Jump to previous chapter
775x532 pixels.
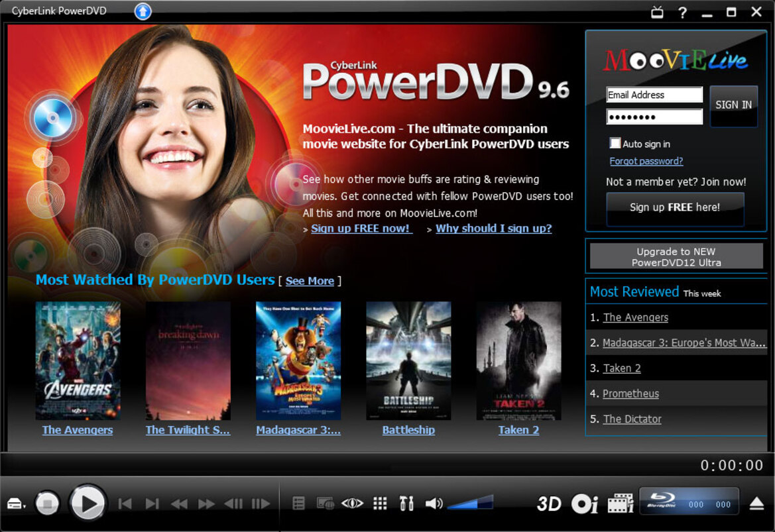125,504
